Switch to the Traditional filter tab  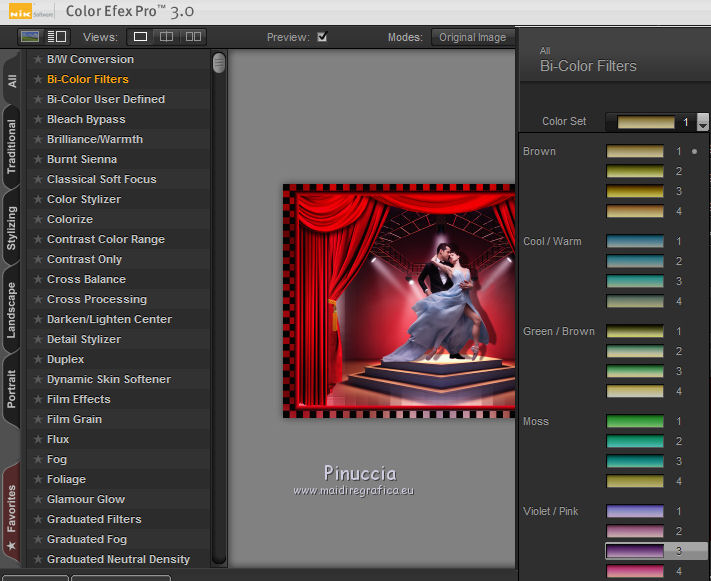coord(12,146)
